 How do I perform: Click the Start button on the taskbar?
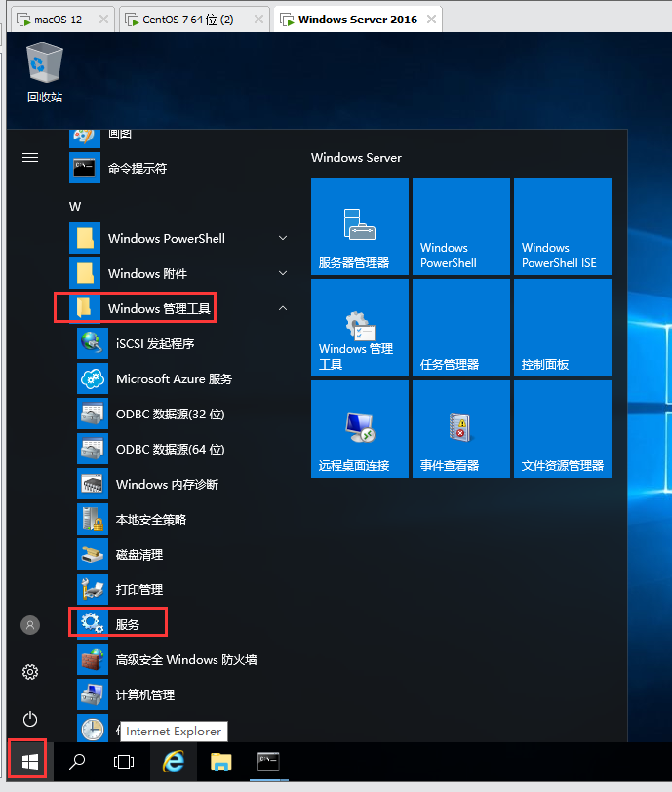(30, 761)
